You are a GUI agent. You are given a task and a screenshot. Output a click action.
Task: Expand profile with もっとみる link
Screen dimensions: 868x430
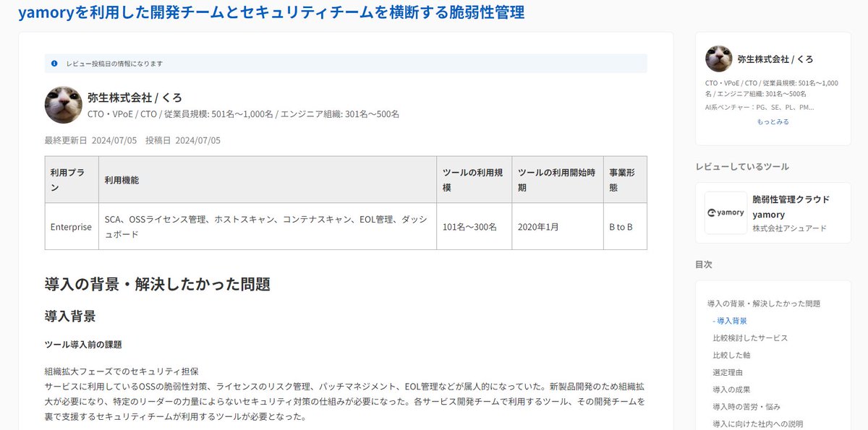point(773,122)
